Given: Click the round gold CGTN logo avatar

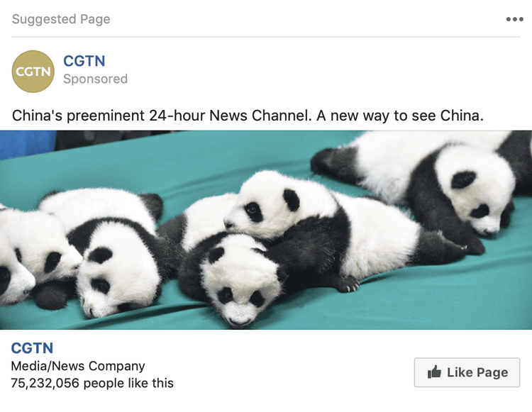Looking at the screenshot, I should 33,72.
